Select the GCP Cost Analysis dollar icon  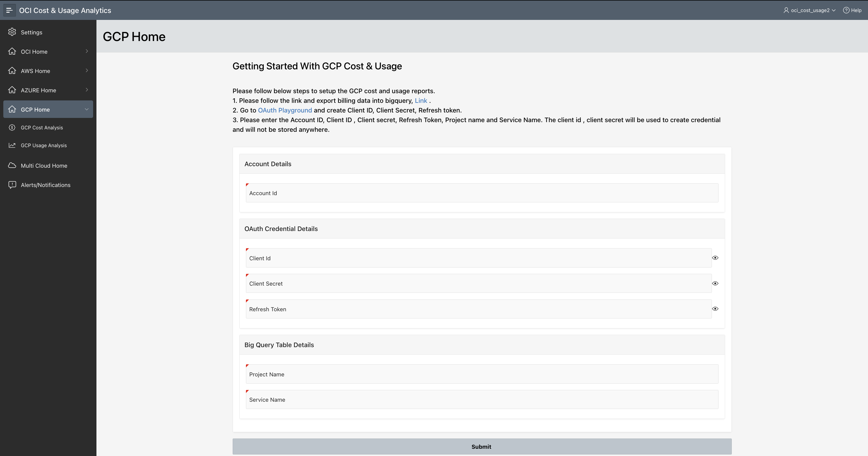[12, 128]
